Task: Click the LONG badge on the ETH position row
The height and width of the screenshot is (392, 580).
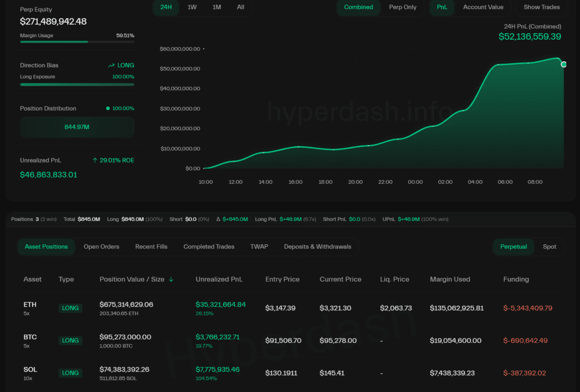Action: [70, 308]
